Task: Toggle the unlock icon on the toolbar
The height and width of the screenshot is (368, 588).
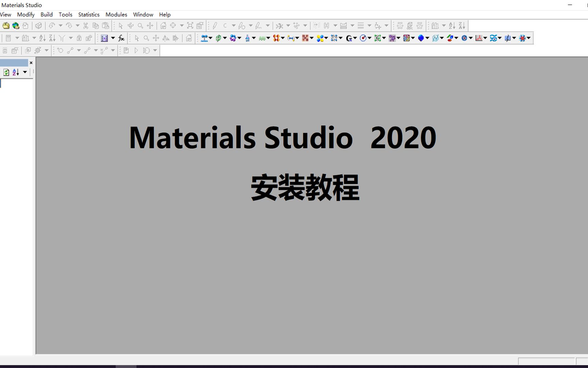Action: [88, 38]
